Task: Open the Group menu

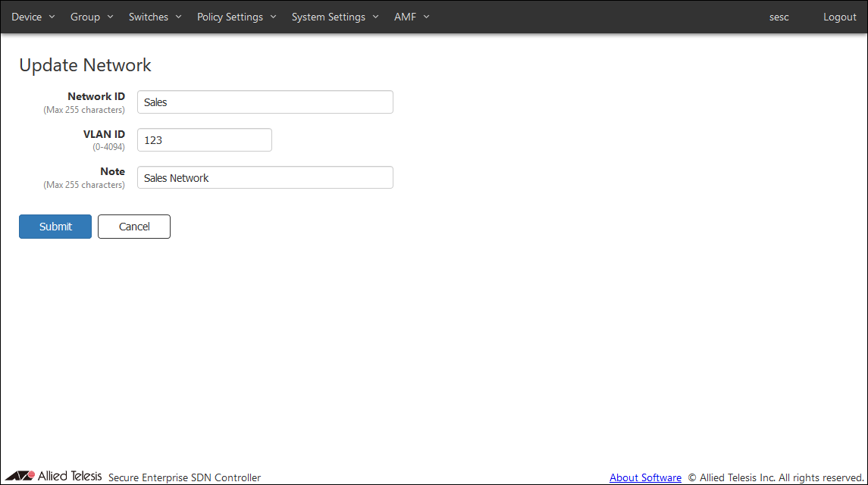Action: click(91, 17)
